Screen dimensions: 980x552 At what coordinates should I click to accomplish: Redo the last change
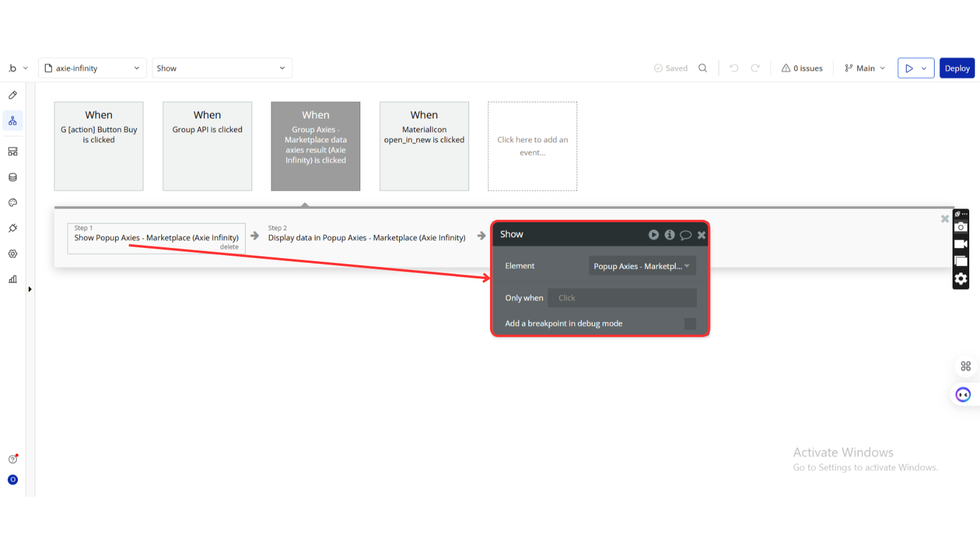click(x=755, y=68)
